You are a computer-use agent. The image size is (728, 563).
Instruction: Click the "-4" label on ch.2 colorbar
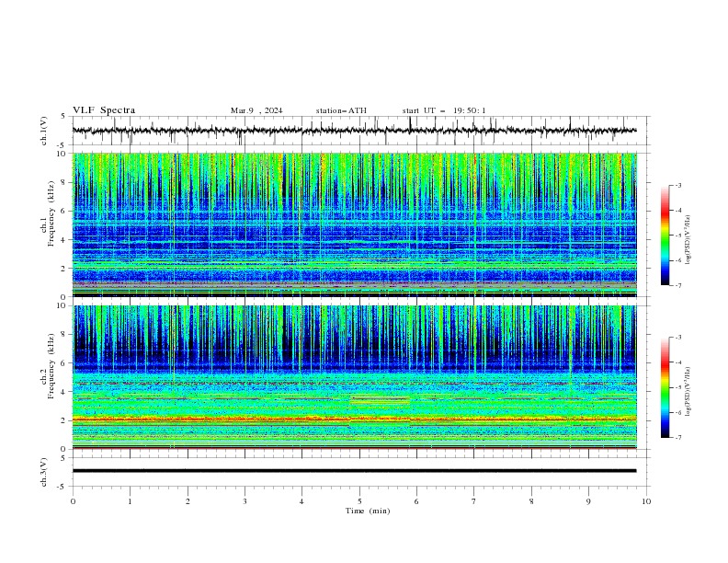click(677, 362)
